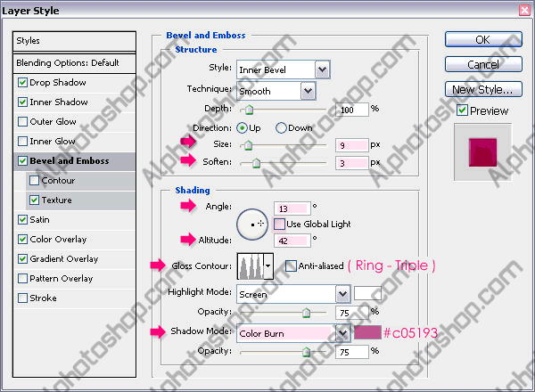Screen dimensions: 535x392
Task: Close the Layer Style dialog
Action: (x=525, y=10)
